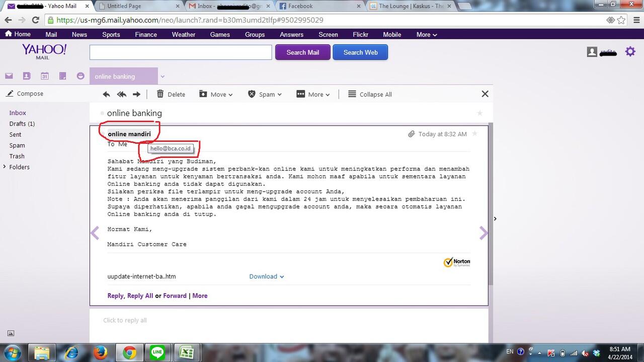The height and width of the screenshot is (362, 644).
Task: Click the Reply All link below message
Action: pos(140,296)
